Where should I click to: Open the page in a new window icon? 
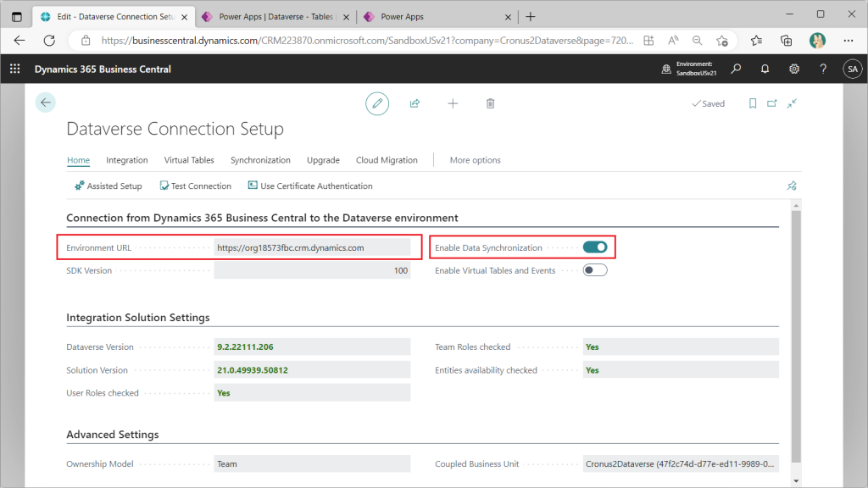[x=771, y=103]
